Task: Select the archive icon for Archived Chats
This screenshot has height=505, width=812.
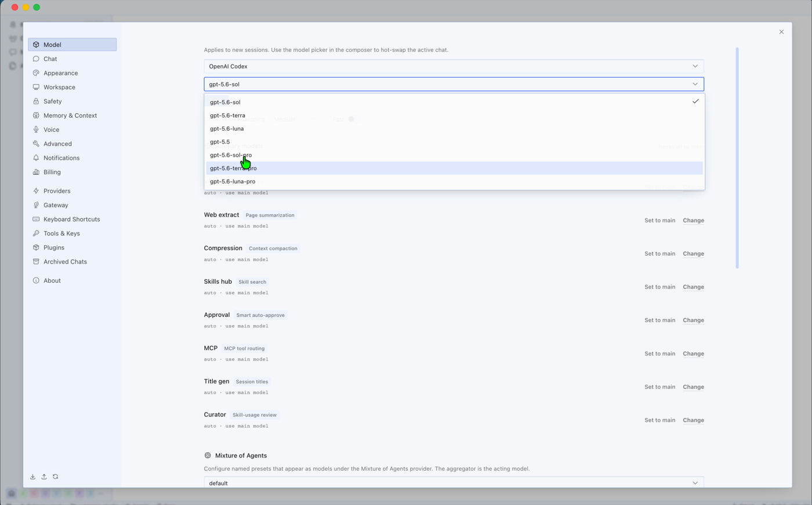Action: (x=36, y=262)
